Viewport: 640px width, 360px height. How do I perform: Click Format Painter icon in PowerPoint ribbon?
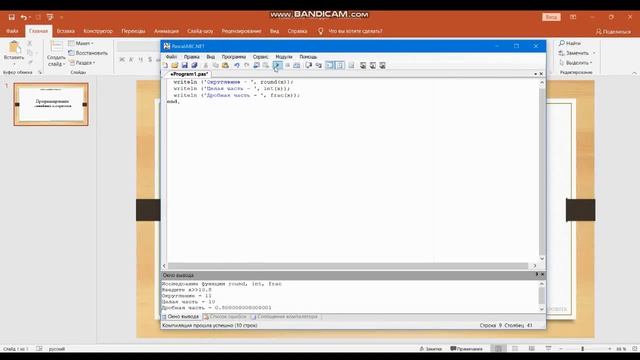coord(30,62)
